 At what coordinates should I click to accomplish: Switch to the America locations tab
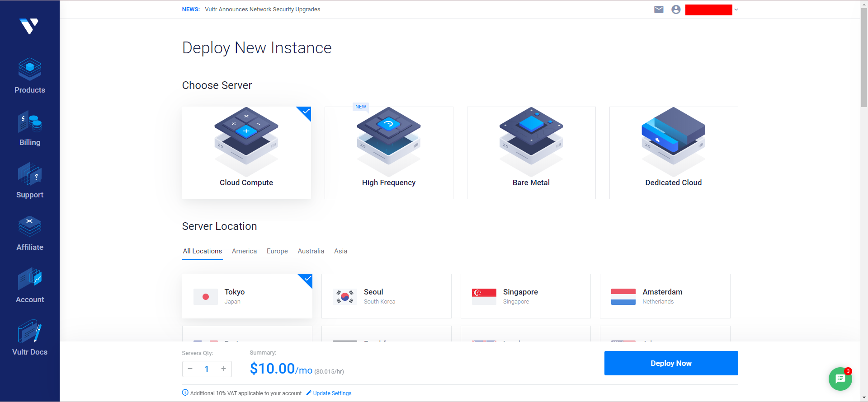point(244,251)
